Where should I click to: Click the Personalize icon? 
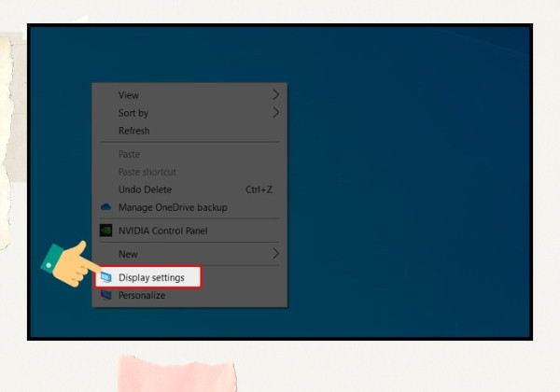[x=105, y=295]
